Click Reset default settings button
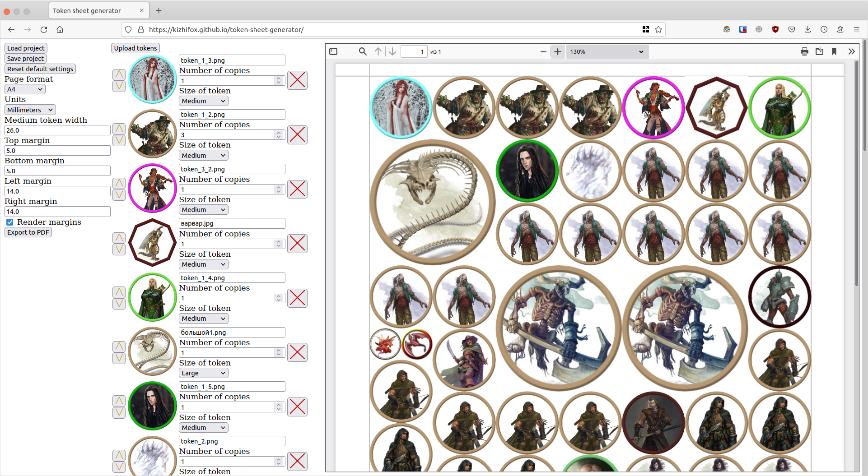This screenshot has width=868, height=476. pyautogui.click(x=40, y=69)
